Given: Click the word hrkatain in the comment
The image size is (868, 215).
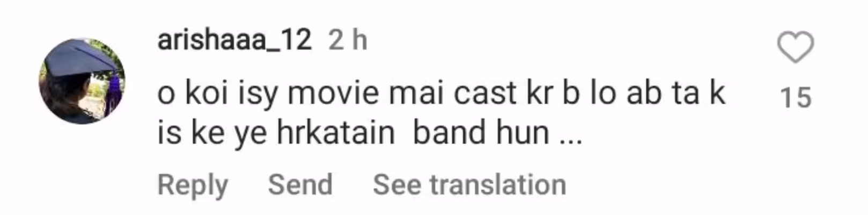Looking at the screenshot, I should click(336, 133).
